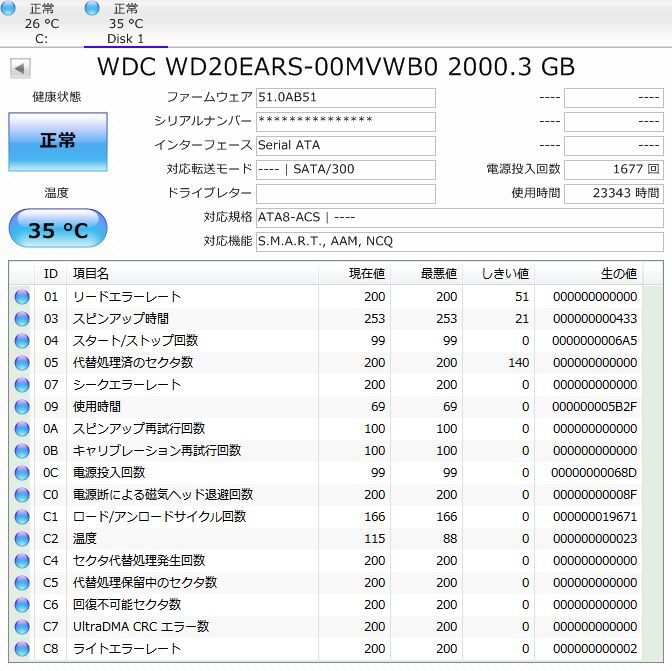
Task: Click the SATA/300 transfer mode field
Action: (x=346, y=170)
